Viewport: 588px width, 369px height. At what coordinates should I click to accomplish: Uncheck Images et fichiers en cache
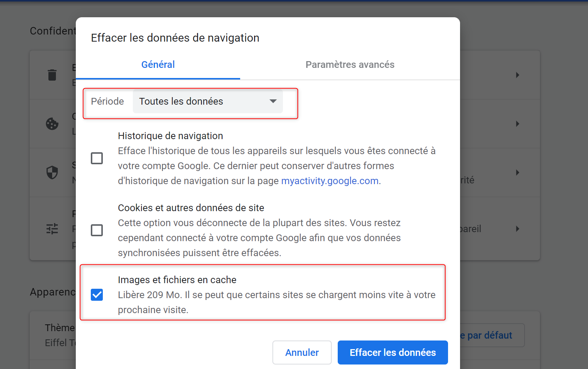[97, 295]
